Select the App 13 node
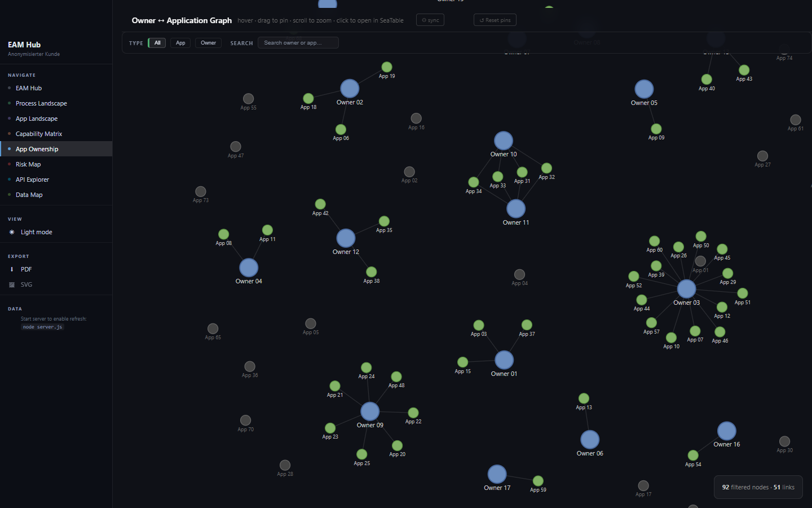 pos(584,398)
